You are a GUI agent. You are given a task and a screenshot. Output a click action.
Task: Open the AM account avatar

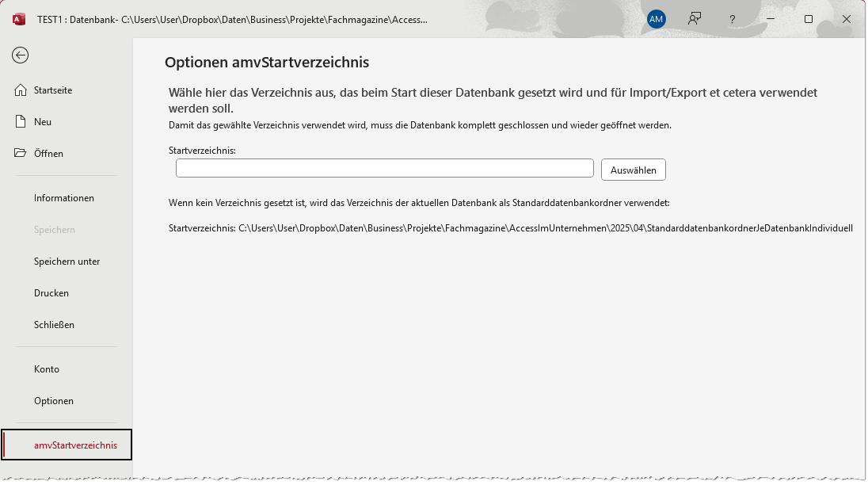[x=656, y=19]
